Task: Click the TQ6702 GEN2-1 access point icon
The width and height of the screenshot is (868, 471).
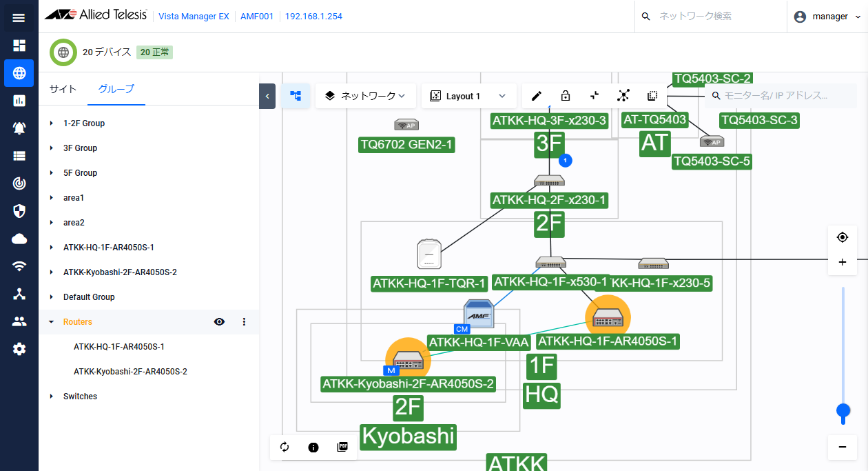Action: click(406, 125)
